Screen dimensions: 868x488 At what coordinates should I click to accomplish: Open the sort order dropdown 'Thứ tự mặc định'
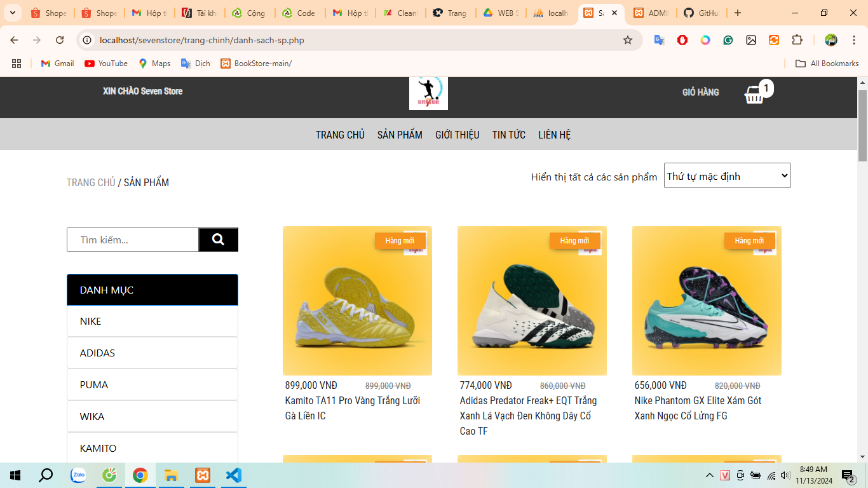tap(728, 175)
